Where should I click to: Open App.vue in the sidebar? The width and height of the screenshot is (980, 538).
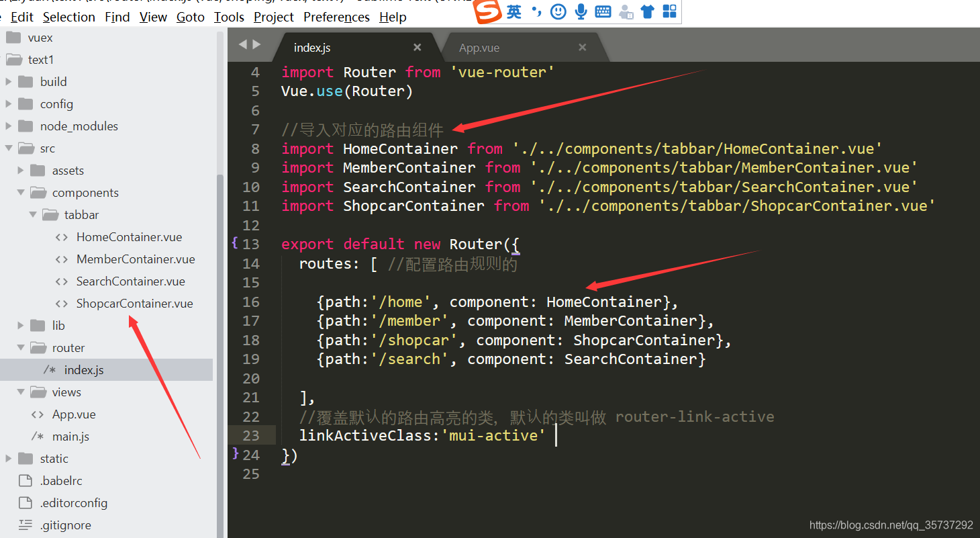click(x=74, y=414)
